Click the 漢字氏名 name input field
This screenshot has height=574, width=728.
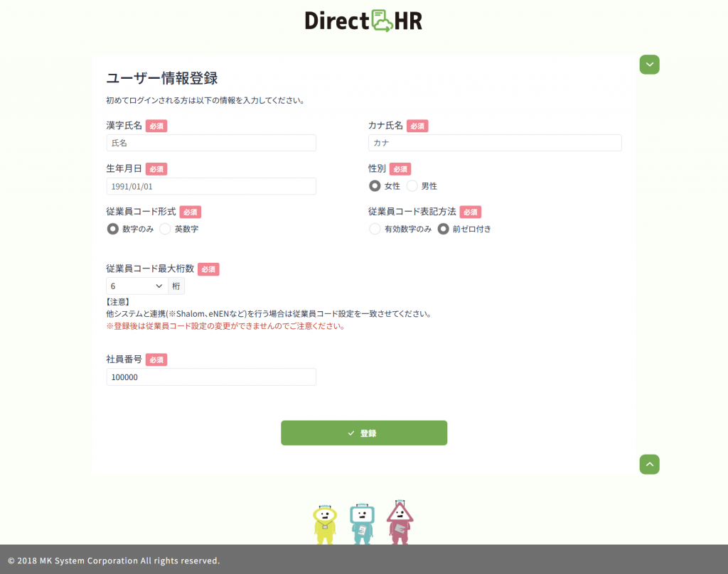[211, 143]
